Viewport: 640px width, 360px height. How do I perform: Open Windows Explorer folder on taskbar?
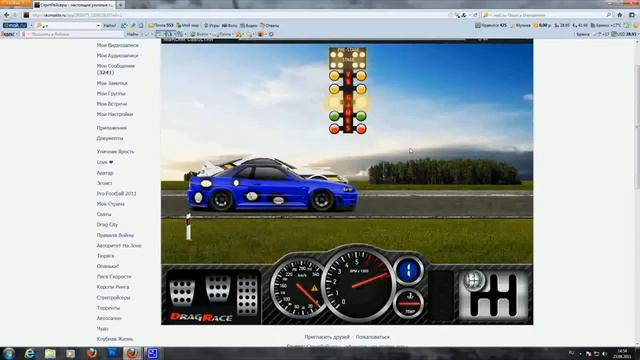click(50, 353)
